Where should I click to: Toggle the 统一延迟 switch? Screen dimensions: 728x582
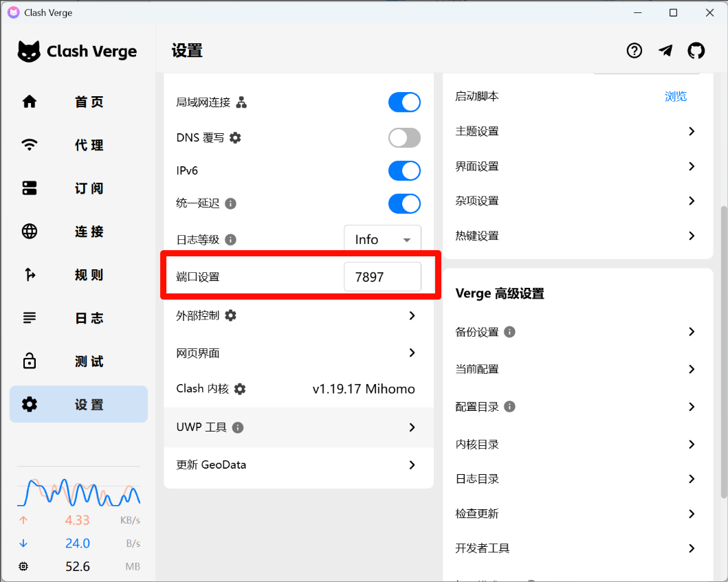[404, 204]
